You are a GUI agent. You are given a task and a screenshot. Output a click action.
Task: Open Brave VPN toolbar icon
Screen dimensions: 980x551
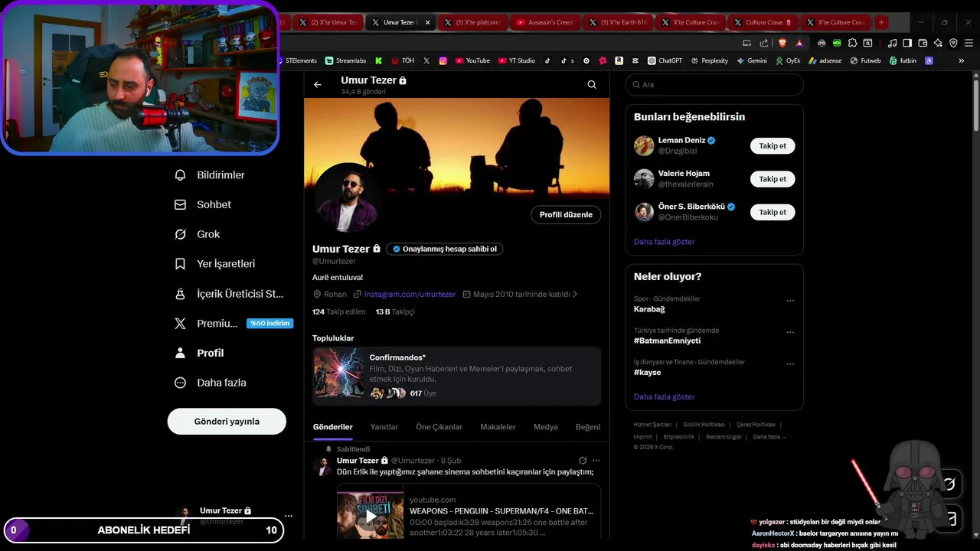(x=953, y=43)
